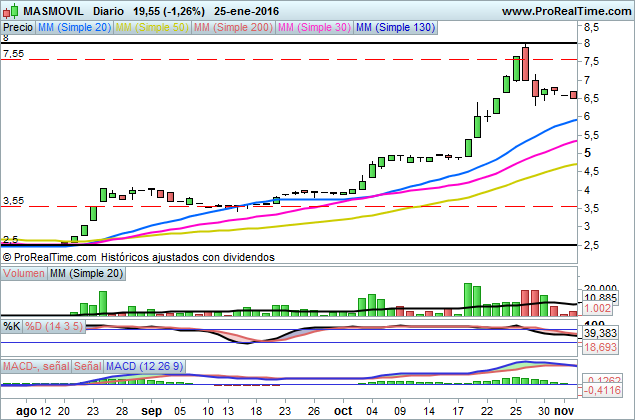
Task: Click the MASMOVIL ticker name
Action: point(53,11)
